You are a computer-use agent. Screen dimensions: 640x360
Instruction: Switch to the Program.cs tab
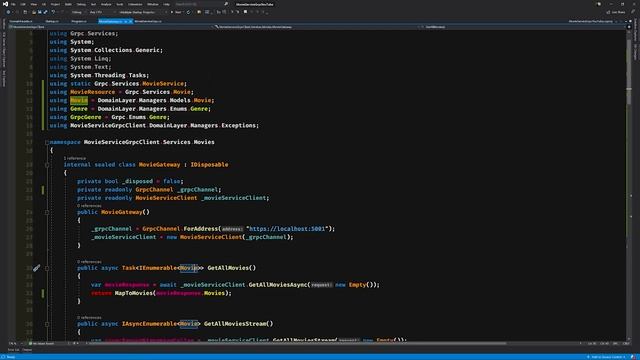click(x=79, y=21)
